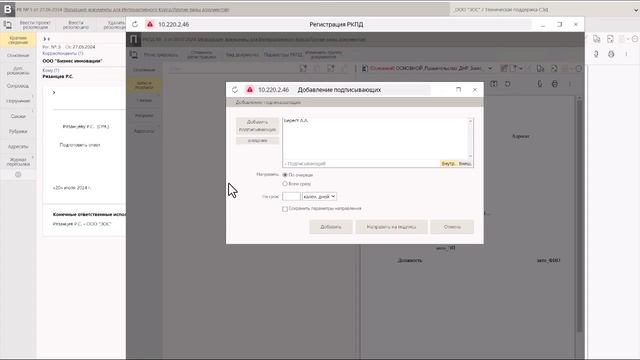The width and height of the screenshot is (640, 360).
Task: Open the more options menu in the РКПД viewer
Action: click(x=570, y=84)
